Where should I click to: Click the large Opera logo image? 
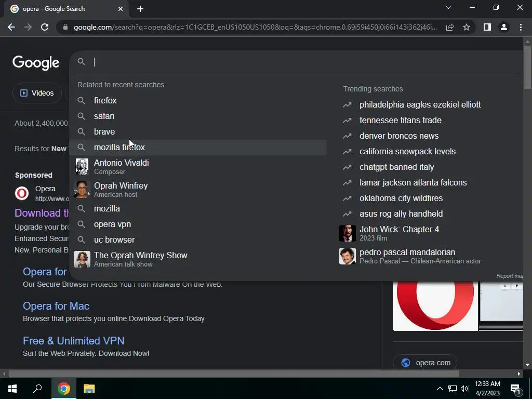tap(435, 305)
